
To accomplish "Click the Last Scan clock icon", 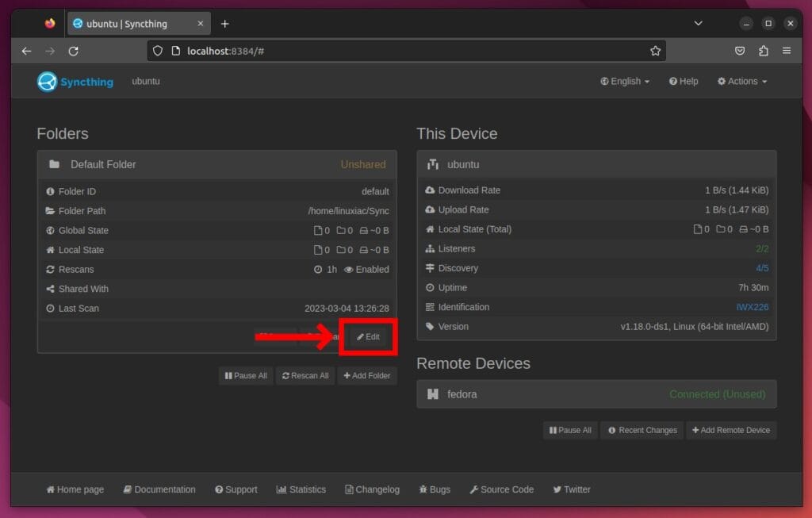I will point(50,309).
